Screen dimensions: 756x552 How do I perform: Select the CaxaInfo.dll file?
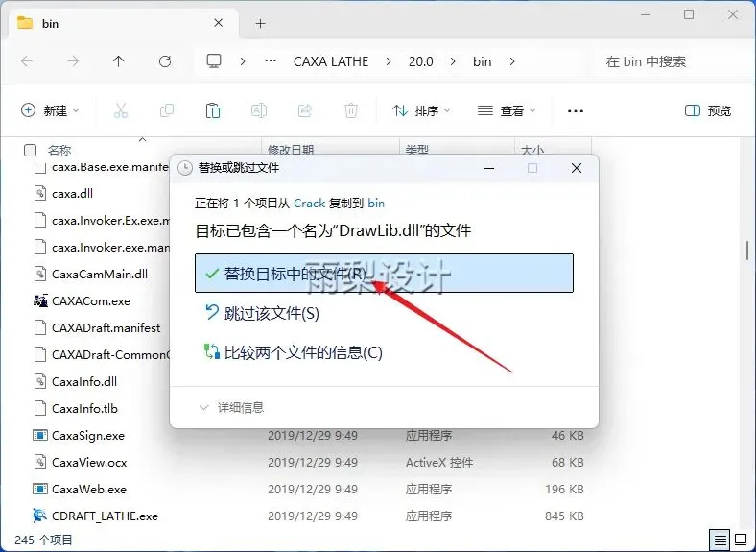83,382
